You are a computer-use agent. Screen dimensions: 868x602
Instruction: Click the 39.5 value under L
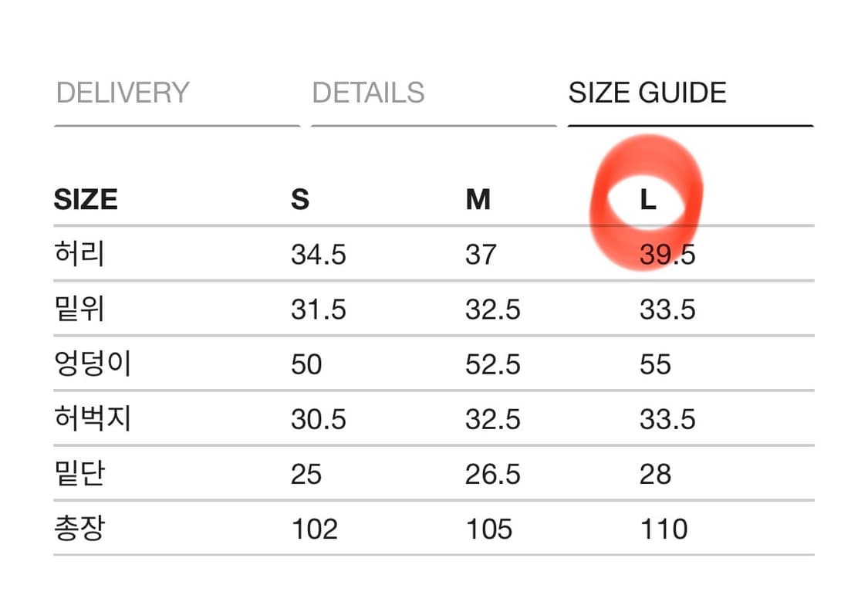[x=667, y=255]
